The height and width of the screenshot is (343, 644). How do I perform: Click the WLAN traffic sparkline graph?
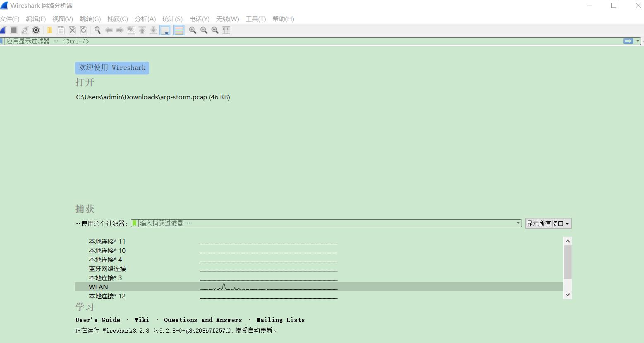(268, 286)
